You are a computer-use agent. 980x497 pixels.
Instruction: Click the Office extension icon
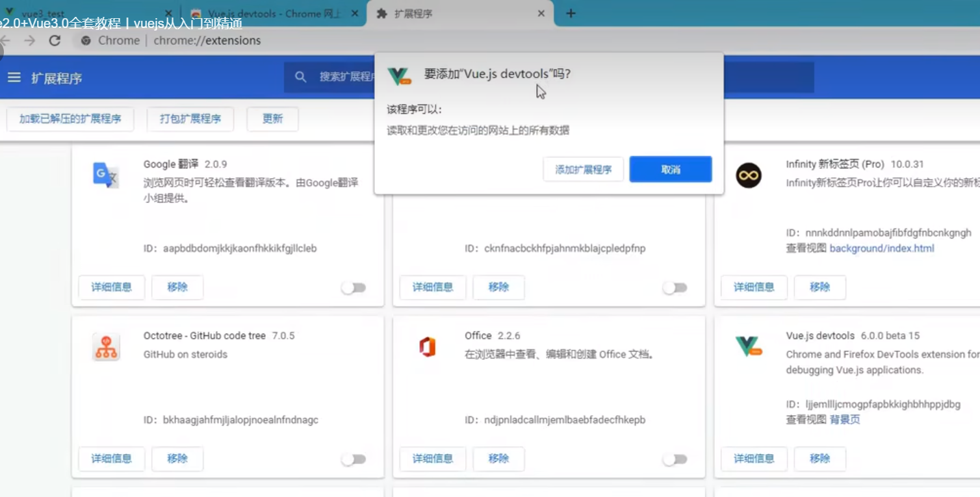tap(427, 347)
